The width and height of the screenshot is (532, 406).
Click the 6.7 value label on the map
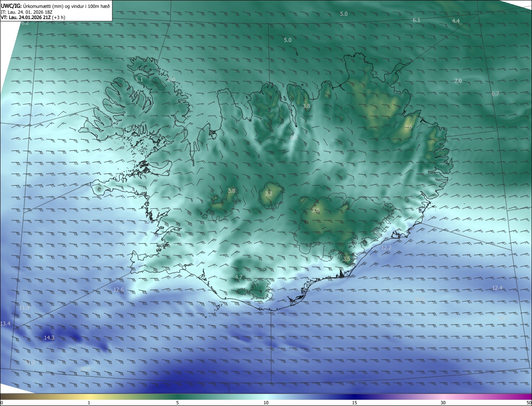[x=495, y=94]
